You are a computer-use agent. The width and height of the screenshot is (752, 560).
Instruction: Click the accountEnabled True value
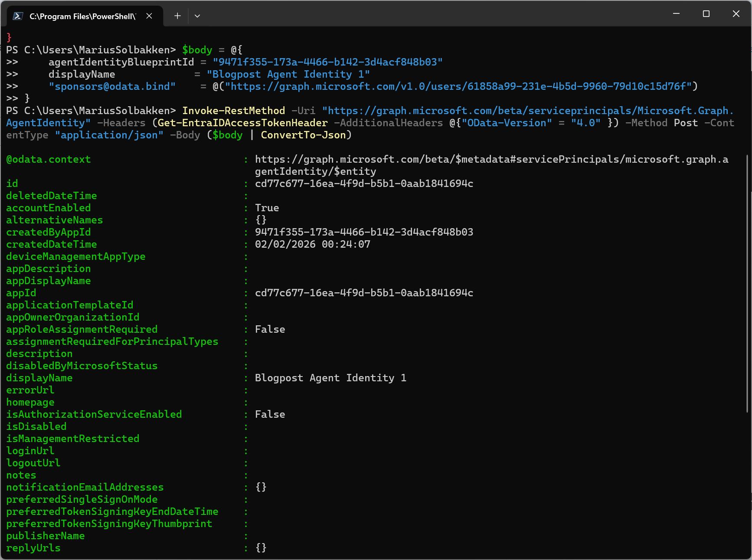coord(267,208)
